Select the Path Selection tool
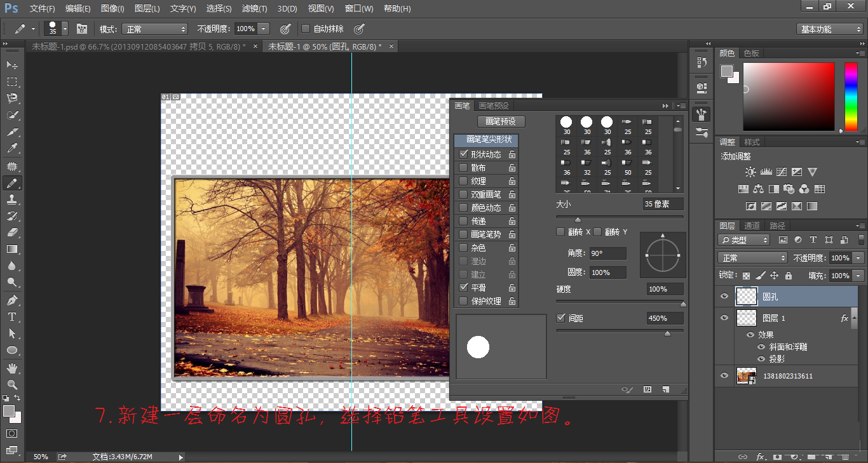The width and height of the screenshot is (868, 463). click(12, 333)
